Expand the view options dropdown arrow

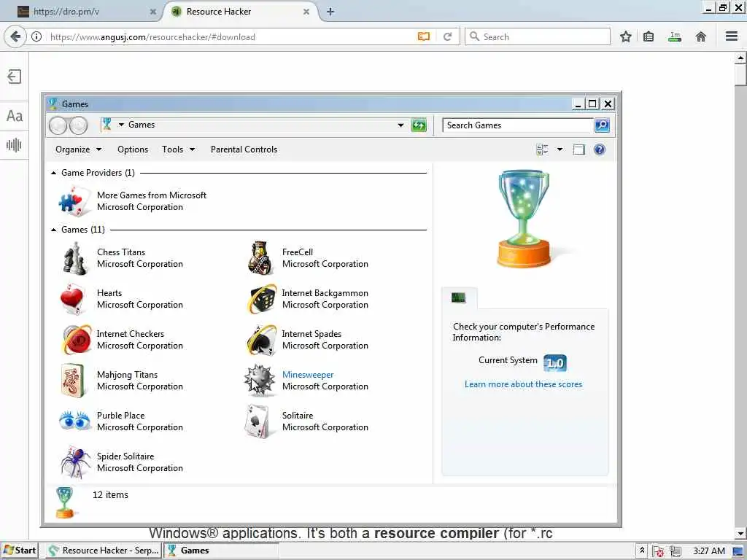click(560, 149)
